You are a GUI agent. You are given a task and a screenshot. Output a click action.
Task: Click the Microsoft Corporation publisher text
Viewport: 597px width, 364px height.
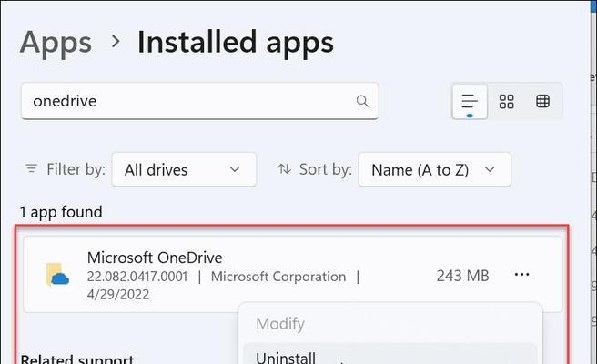coord(278,277)
